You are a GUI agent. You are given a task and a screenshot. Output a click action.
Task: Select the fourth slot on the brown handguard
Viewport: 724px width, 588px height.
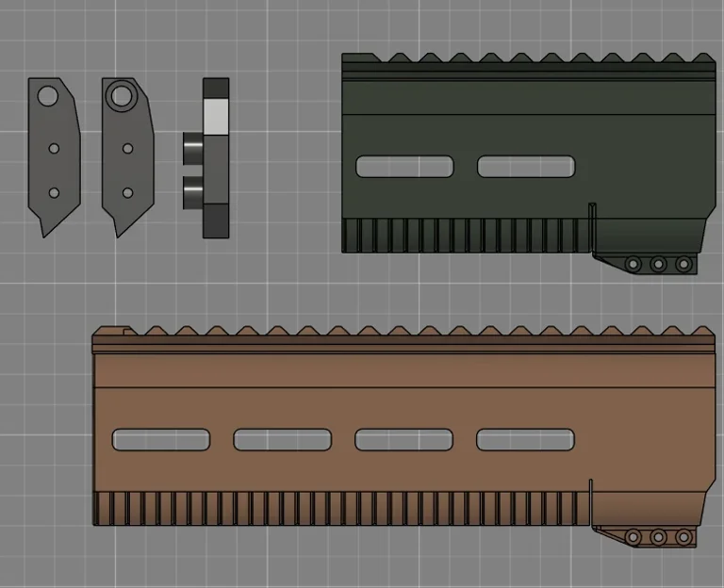coord(525,440)
